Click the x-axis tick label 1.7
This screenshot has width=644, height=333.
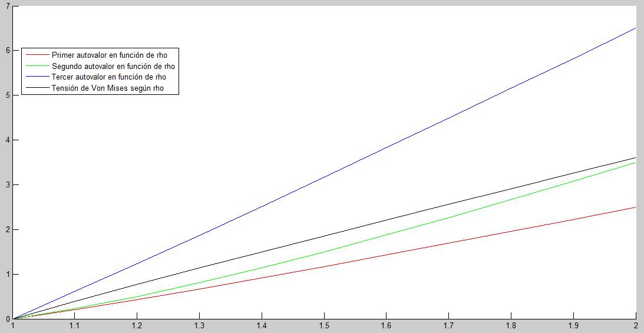coord(448,326)
